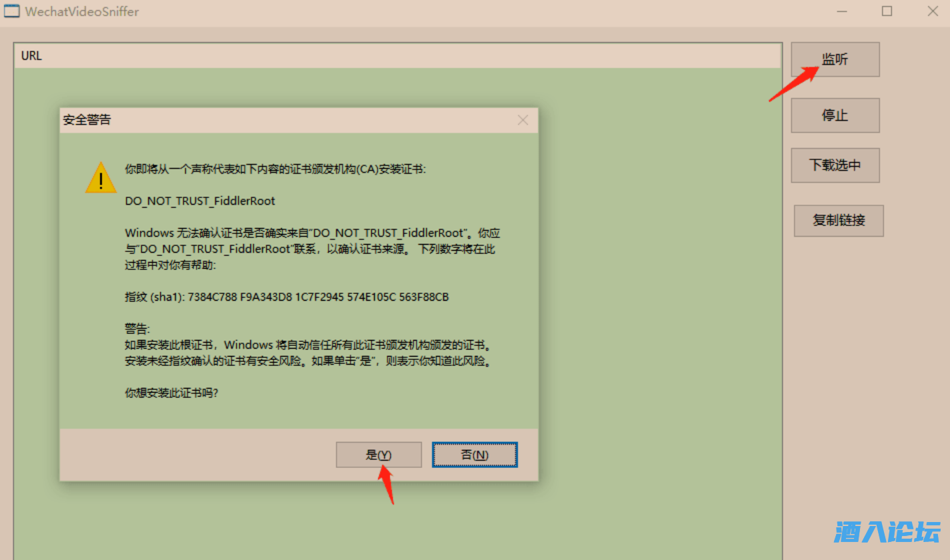Start sniffing with the 监听 button
The image size is (950, 560).
click(x=835, y=59)
